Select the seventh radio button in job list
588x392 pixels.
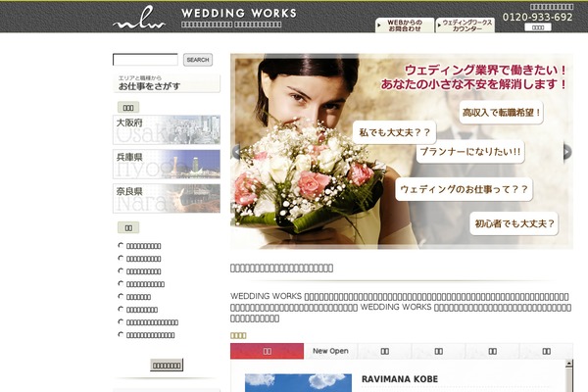point(121,321)
